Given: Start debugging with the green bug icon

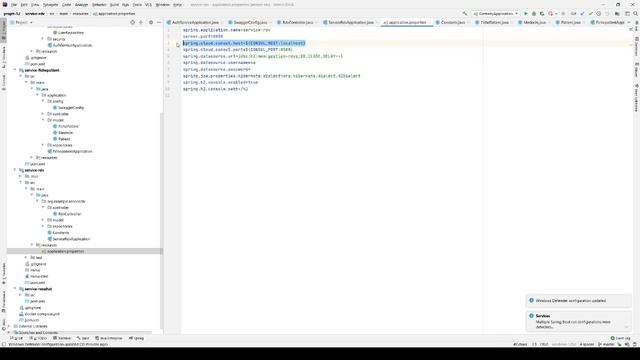Looking at the screenshot, I should coord(534,13).
